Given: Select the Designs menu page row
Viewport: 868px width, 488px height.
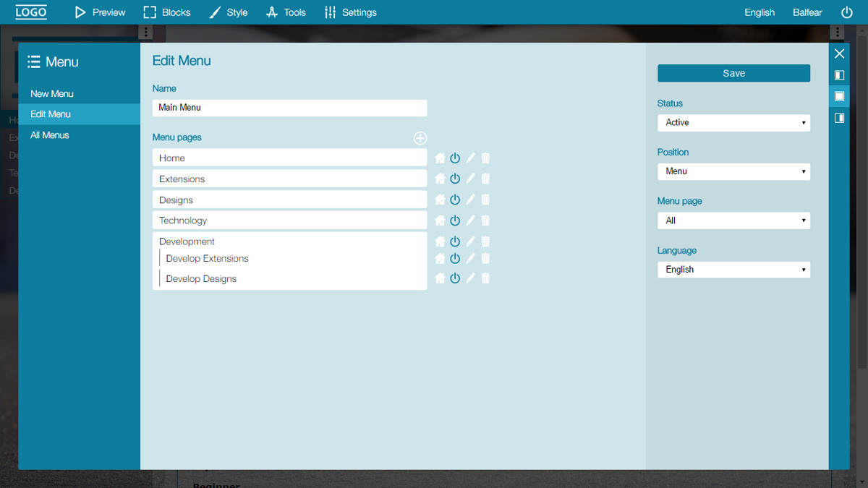Looking at the screenshot, I should (290, 200).
